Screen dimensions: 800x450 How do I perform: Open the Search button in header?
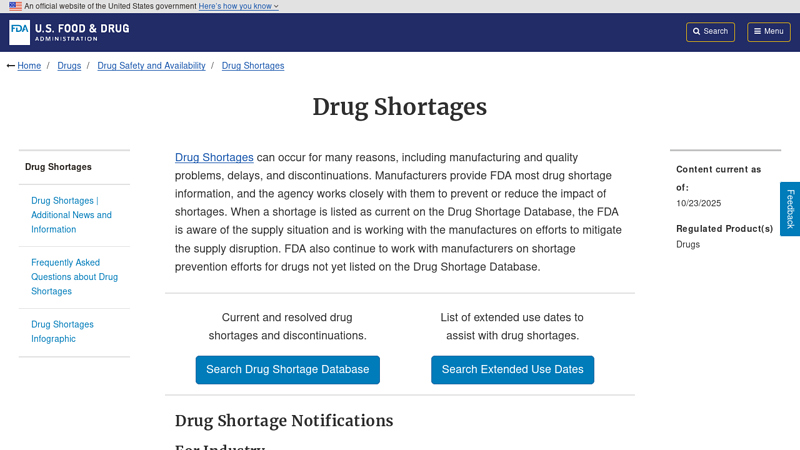(710, 32)
